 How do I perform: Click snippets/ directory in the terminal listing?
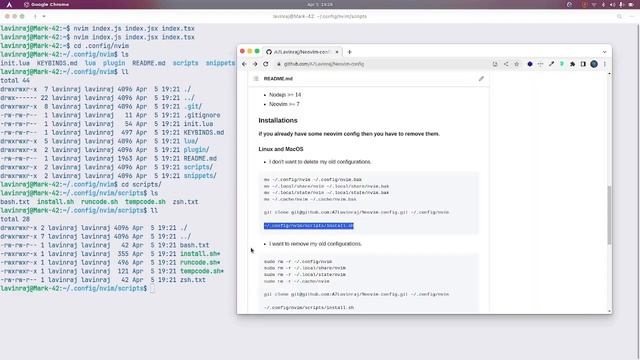[200, 176]
